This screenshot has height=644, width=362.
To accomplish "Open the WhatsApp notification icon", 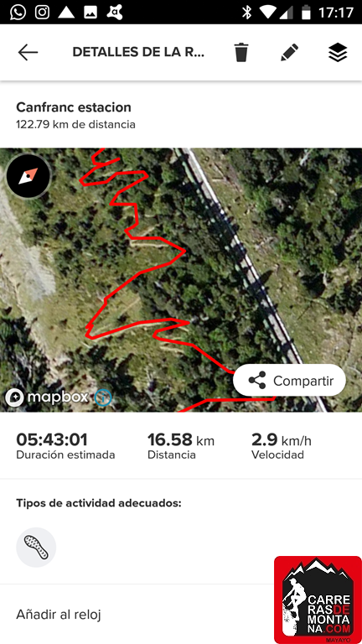I will tap(18, 13).
